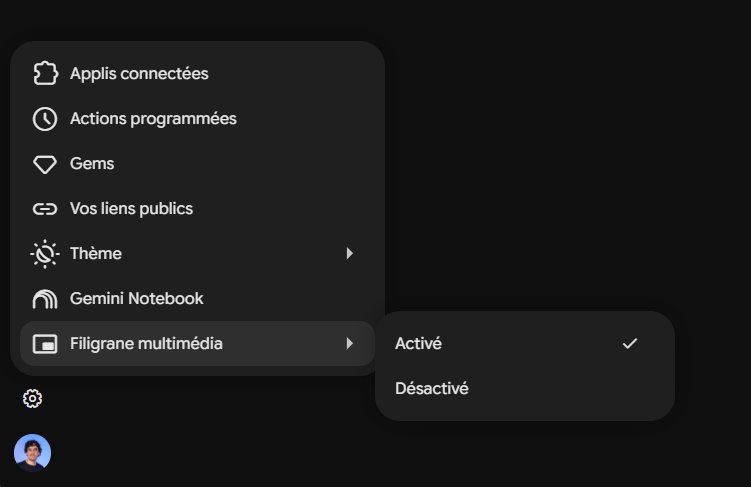Expand the Filigrane multimédia submenu arrow
This screenshot has width=751, height=487.
click(x=350, y=343)
